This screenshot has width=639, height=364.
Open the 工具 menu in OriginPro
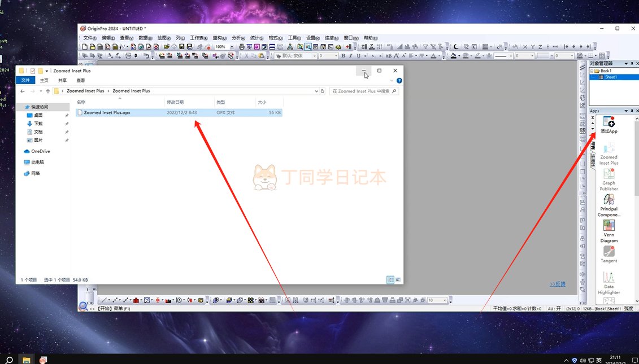point(294,38)
